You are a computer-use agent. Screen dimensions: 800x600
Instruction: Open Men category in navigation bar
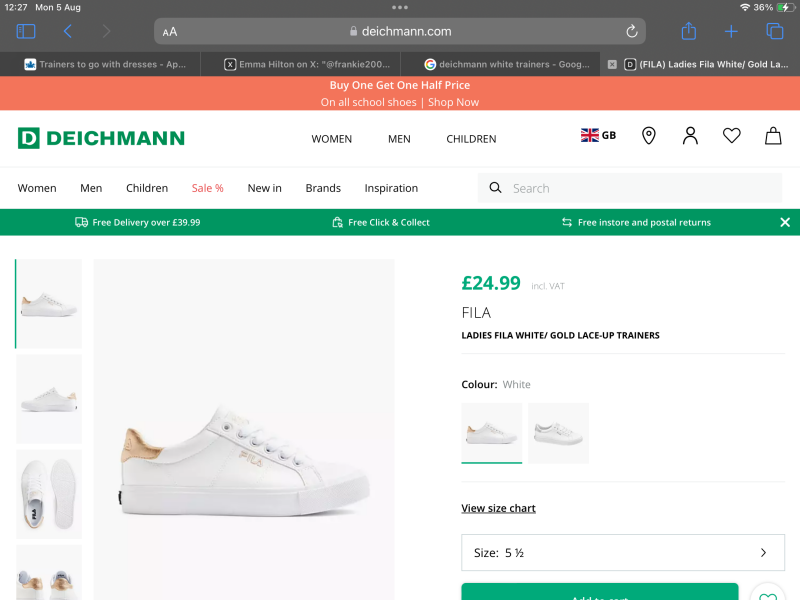pos(91,188)
